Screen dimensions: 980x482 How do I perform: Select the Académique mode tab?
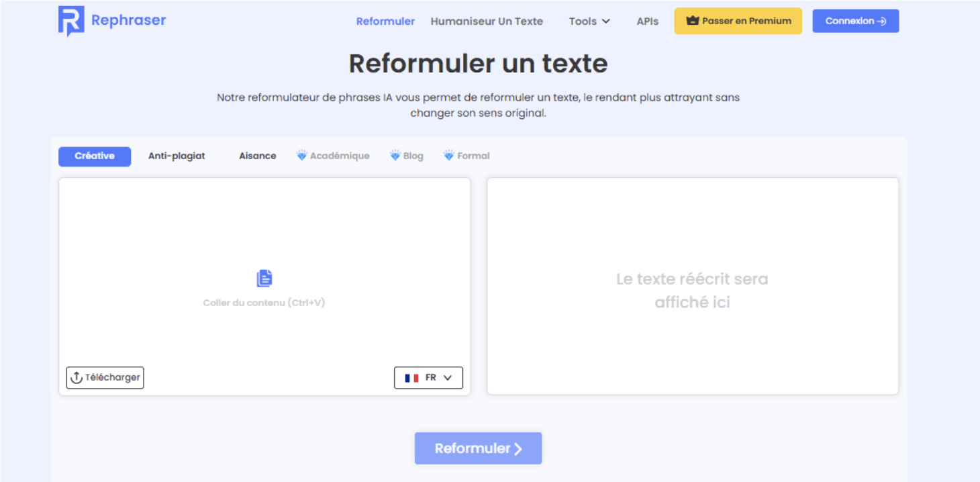click(333, 156)
